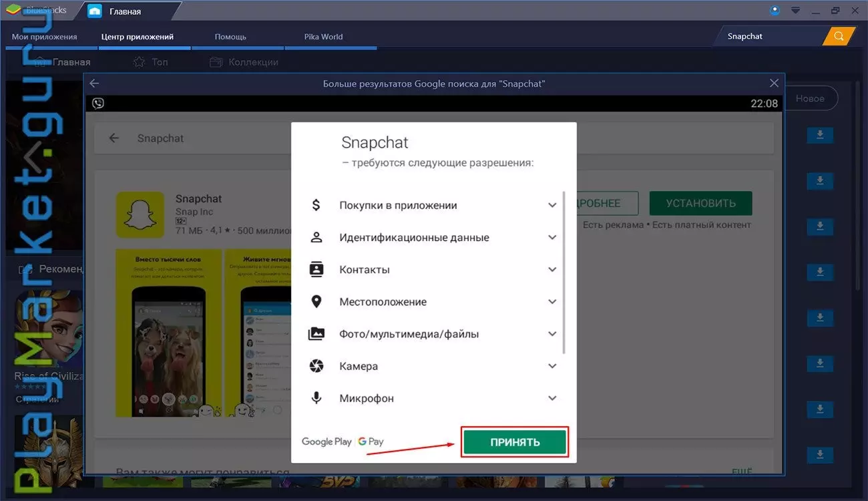Expand the Контакты permission chevron
Image resolution: width=868 pixels, height=501 pixels.
pyautogui.click(x=552, y=269)
